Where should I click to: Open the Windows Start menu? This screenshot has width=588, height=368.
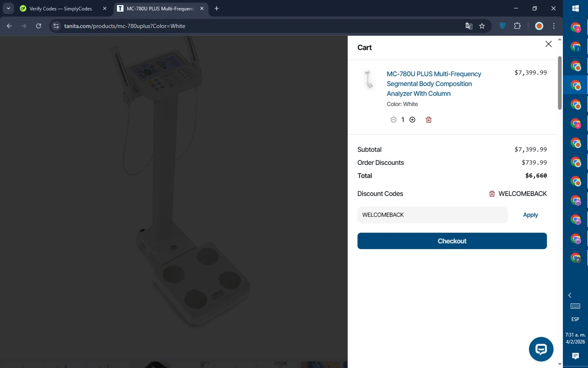(575, 8)
